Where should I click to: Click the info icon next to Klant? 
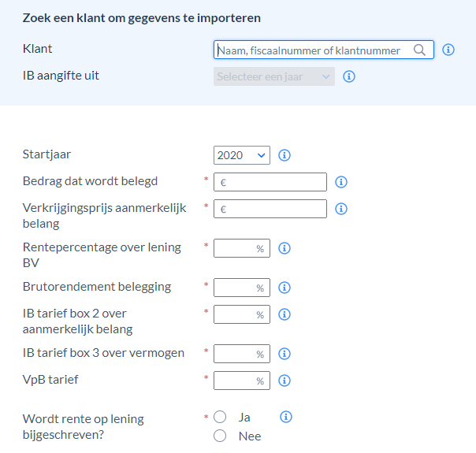448,50
